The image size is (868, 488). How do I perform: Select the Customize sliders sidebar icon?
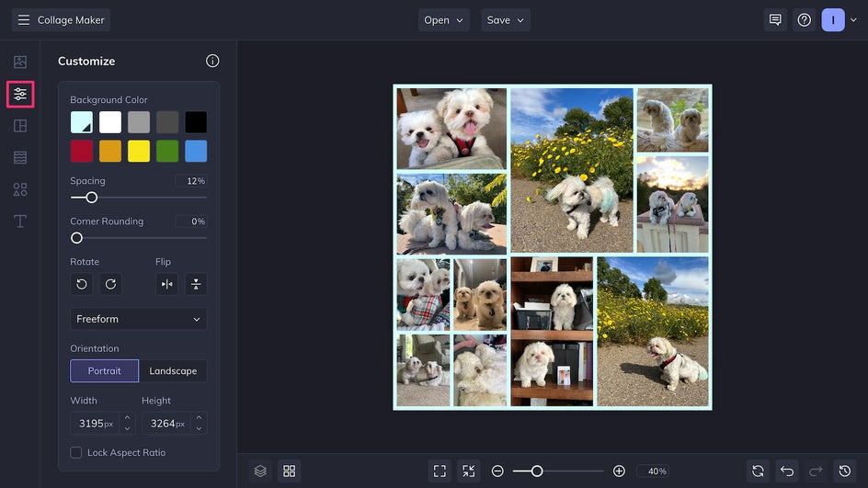pos(20,94)
